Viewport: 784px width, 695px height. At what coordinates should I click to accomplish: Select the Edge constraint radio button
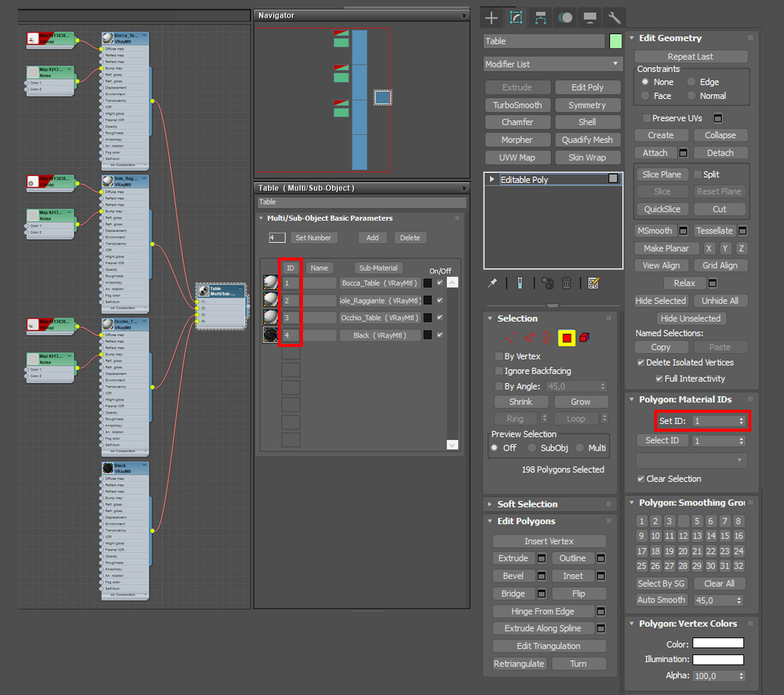point(691,82)
